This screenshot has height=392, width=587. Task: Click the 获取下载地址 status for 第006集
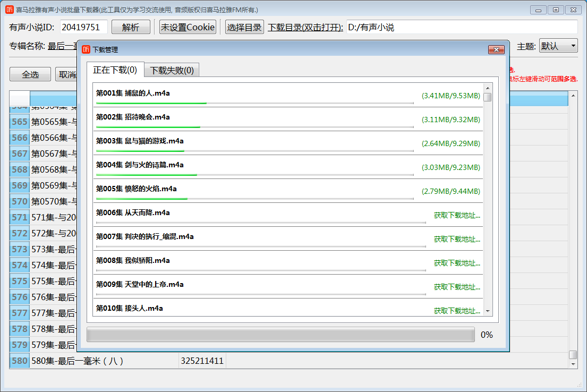[457, 215]
